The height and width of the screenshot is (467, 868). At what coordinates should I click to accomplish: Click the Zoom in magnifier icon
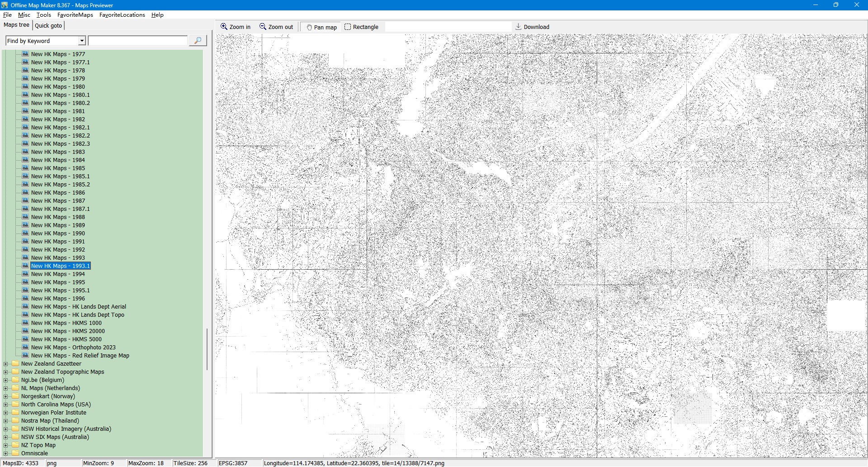click(x=224, y=27)
